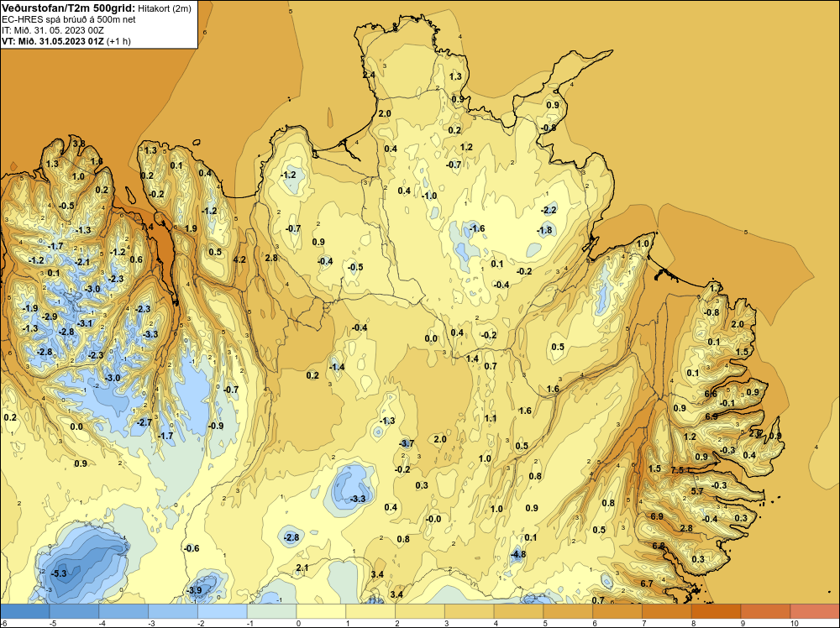Click the legend color band above 10

pyautogui.click(x=815, y=611)
